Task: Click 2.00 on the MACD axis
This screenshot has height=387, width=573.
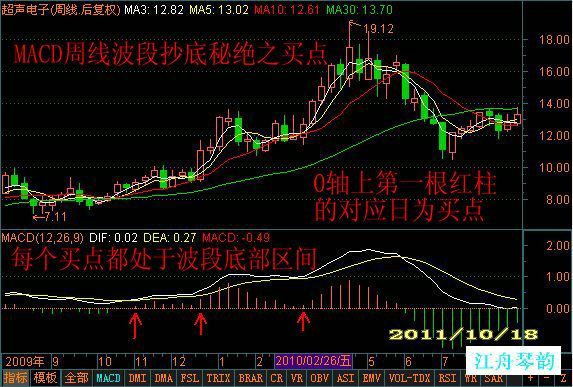Action: coord(558,245)
